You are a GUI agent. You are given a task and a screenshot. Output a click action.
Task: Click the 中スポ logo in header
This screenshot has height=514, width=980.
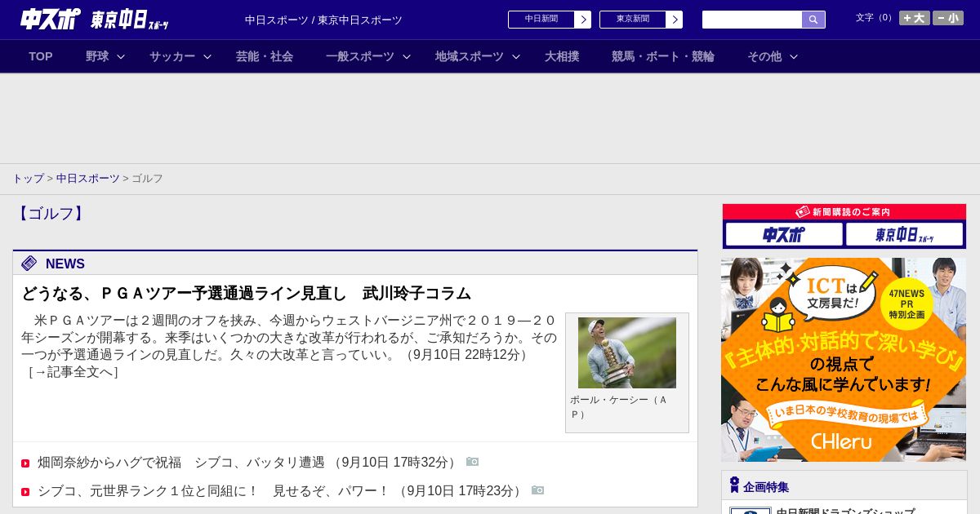pos(50,19)
